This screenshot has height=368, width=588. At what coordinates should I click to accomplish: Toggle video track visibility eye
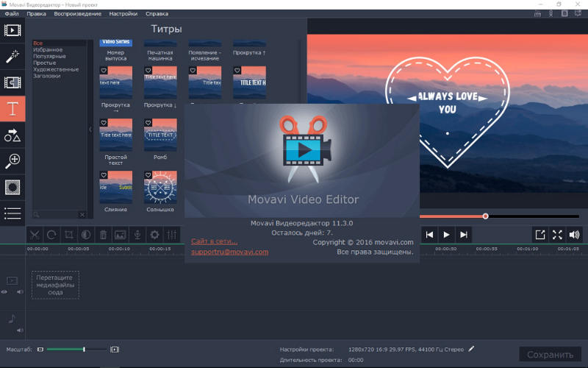[x=4, y=291]
